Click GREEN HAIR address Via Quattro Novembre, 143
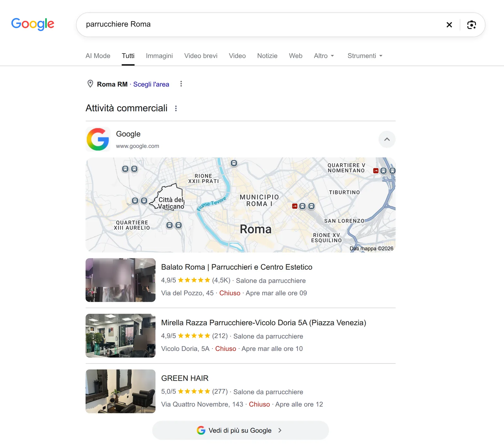This screenshot has height=446, width=504. (x=202, y=404)
